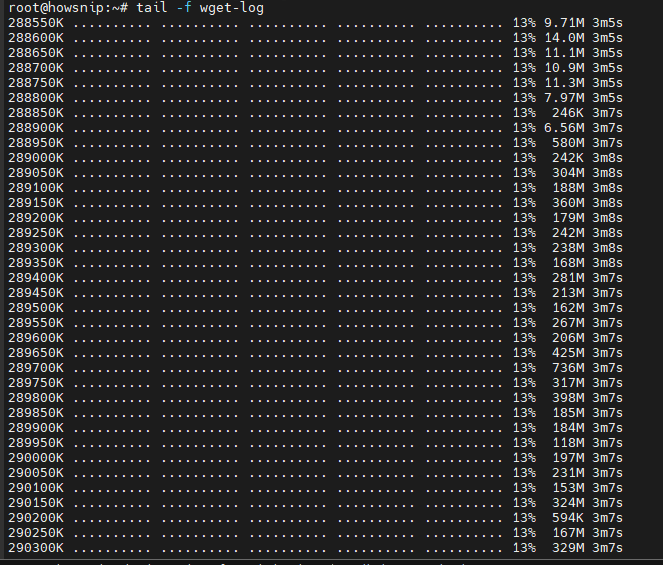The width and height of the screenshot is (663, 565).
Task: Select the speed value '242K'
Action: [x=568, y=158]
